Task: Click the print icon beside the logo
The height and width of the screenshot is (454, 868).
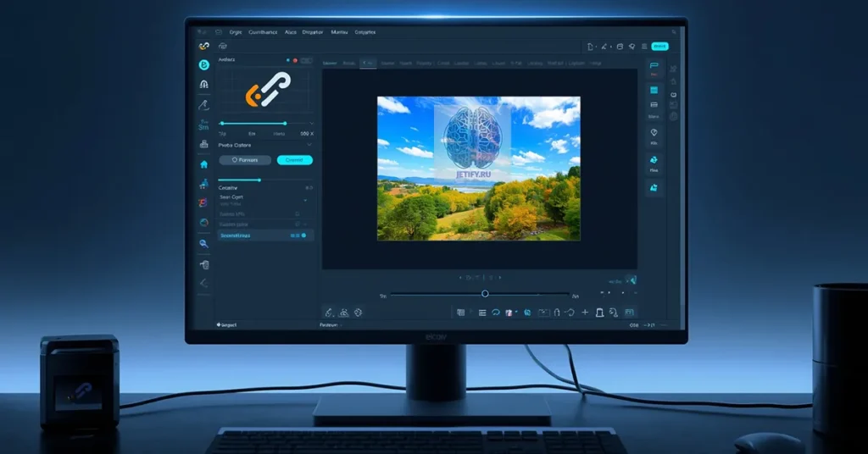Action: (x=223, y=47)
